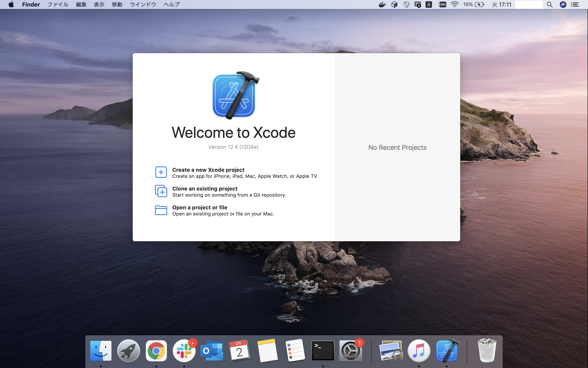Activate Siri from menu bar
Image resolution: width=588 pixels, height=368 pixels.
(563, 4)
